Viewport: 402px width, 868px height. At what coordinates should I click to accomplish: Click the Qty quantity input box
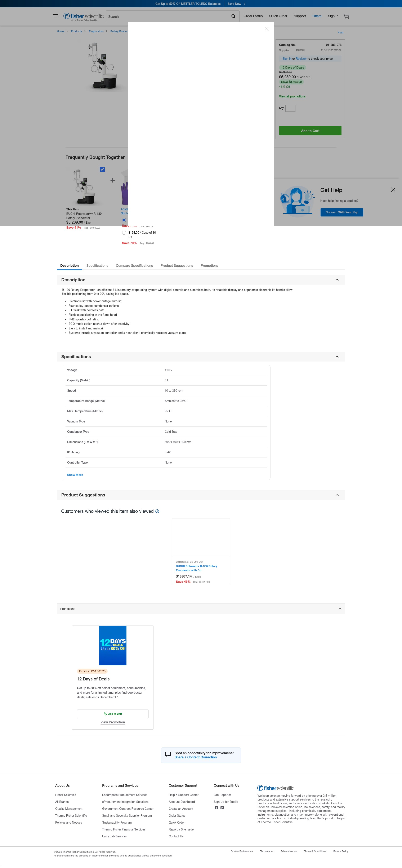click(x=290, y=108)
